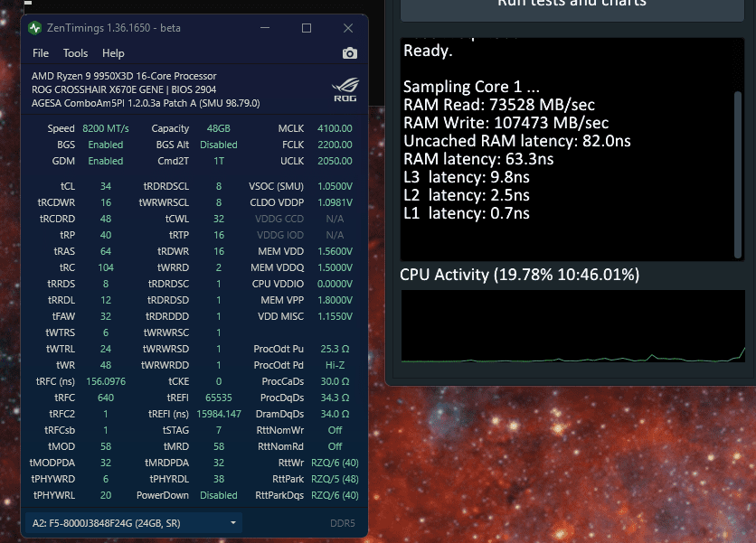Close the ZenTimings window
Screen dimensions: 756x543
(x=348, y=28)
